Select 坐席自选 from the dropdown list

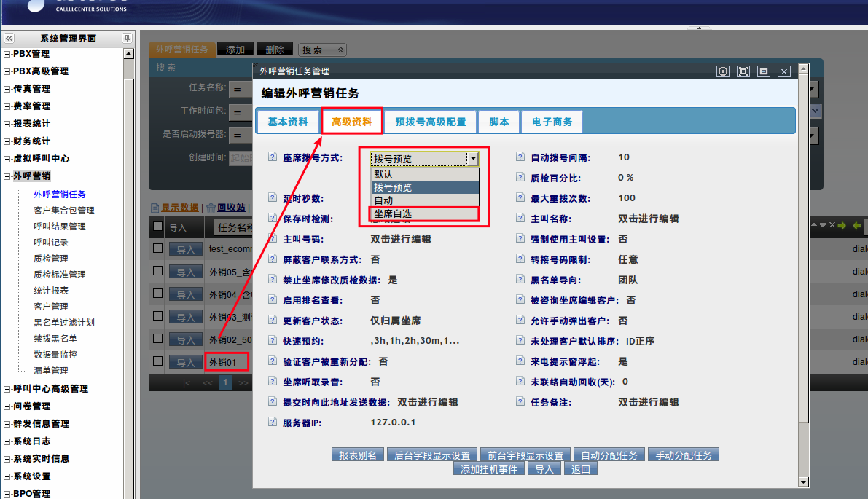[x=423, y=213]
